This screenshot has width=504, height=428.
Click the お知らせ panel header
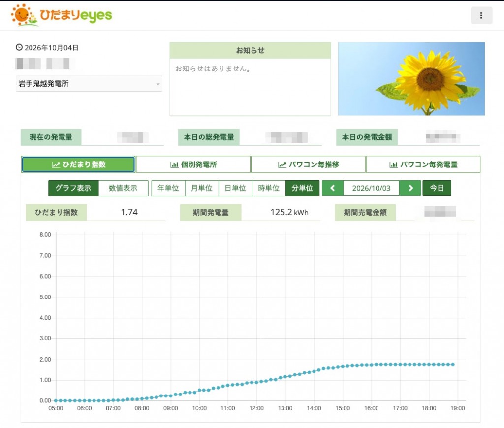click(251, 51)
